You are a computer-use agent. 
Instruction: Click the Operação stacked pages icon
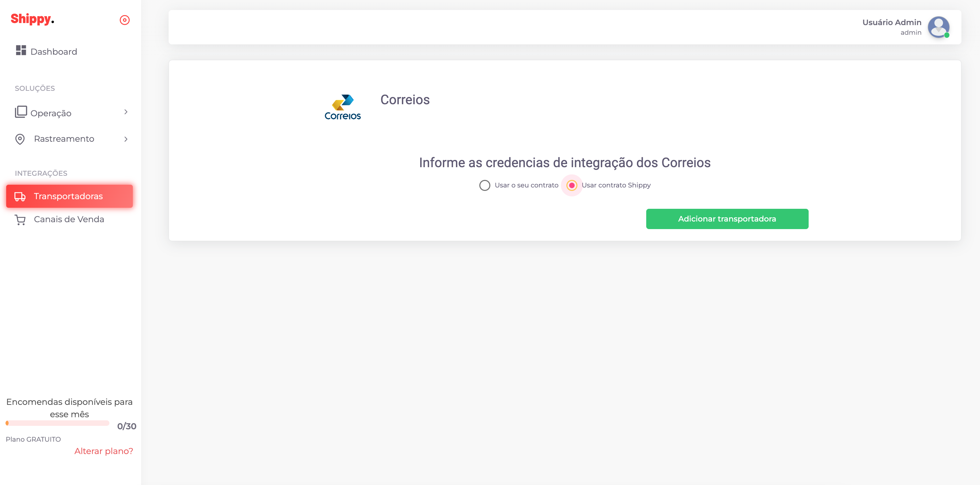pyautogui.click(x=21, y=112)
